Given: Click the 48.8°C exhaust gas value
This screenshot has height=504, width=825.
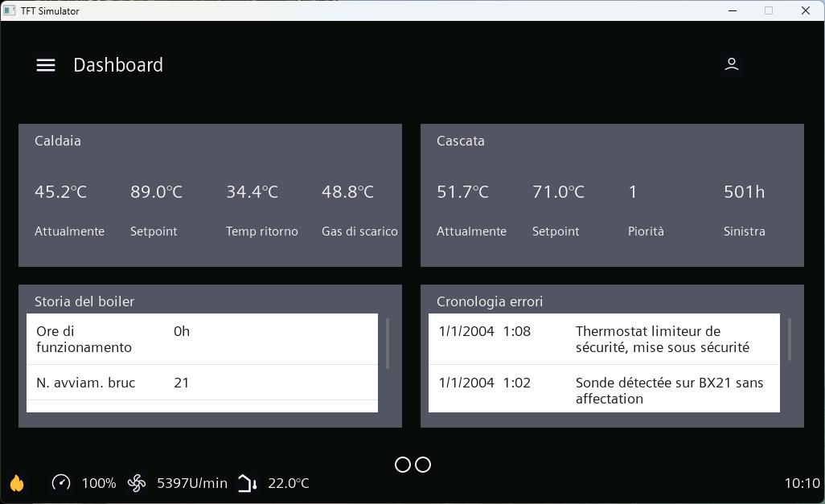Looking at the screenshot, I should (348, 192).
